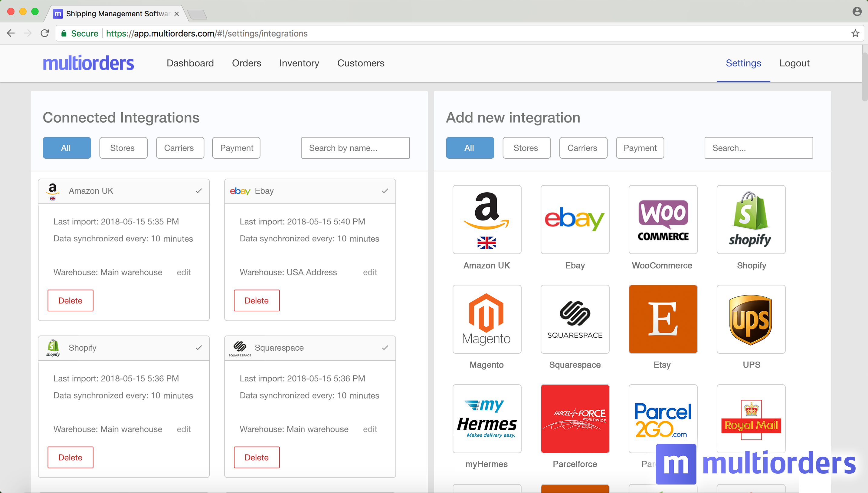Toggle checkmark on Ebay card
Image resolution: width=868 pixels, height=493 pixels.
[385, 191]
